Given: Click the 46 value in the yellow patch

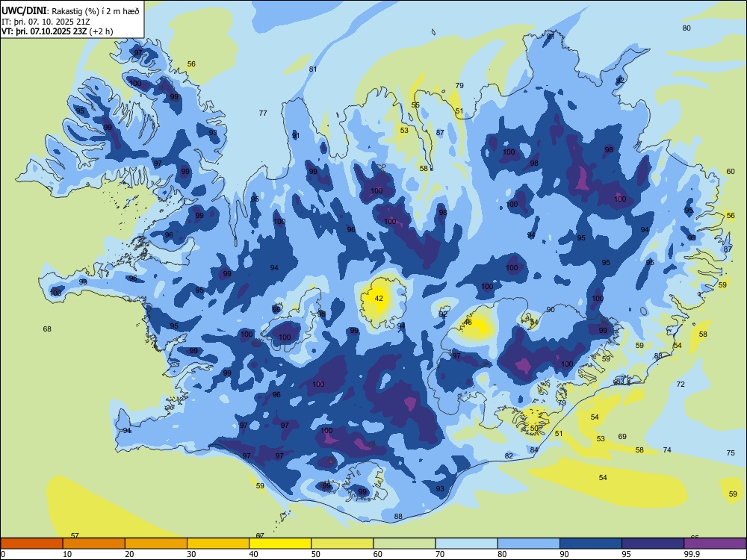Looking at the screenshot, I should click(468, 323).
